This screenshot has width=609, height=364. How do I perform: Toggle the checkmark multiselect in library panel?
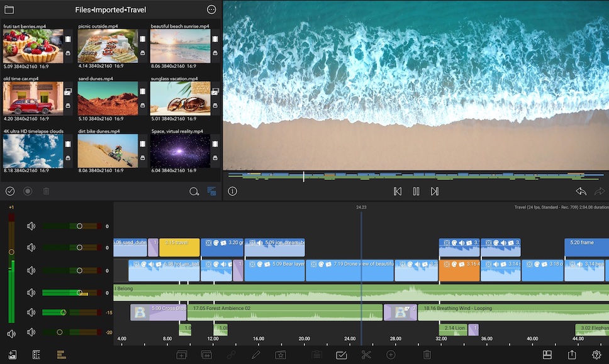pyautogui.click(x=10, y=191)
